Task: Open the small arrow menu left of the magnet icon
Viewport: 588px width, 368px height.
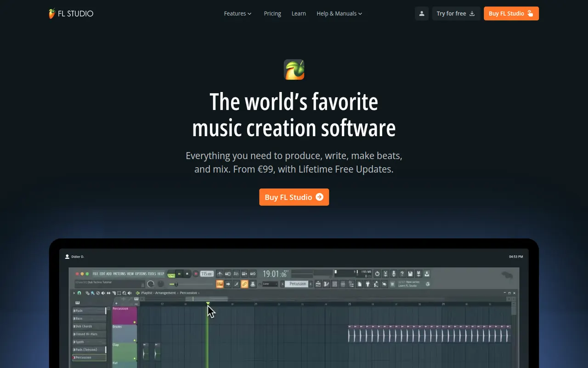Action: [x=74, y=293]
